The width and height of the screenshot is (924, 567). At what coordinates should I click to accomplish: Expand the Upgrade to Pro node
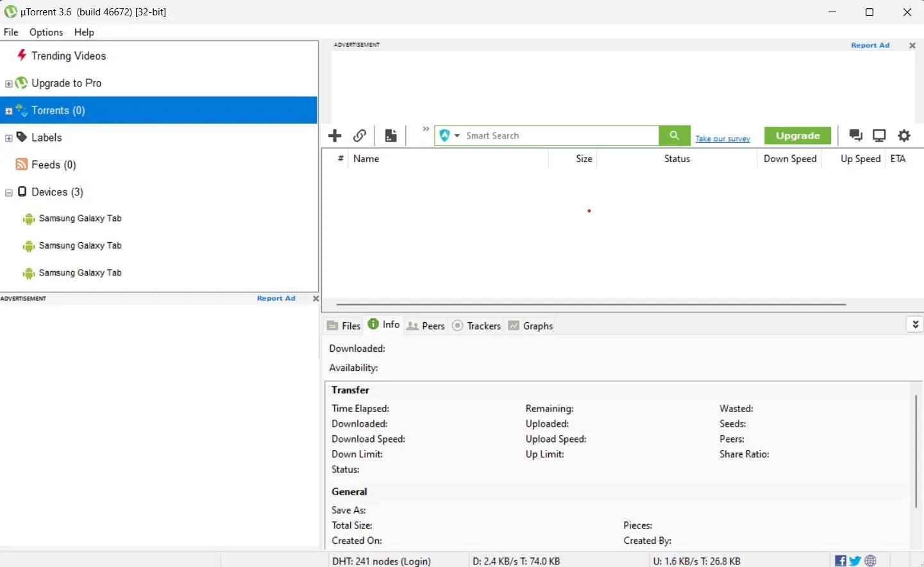tap(8, 83)
